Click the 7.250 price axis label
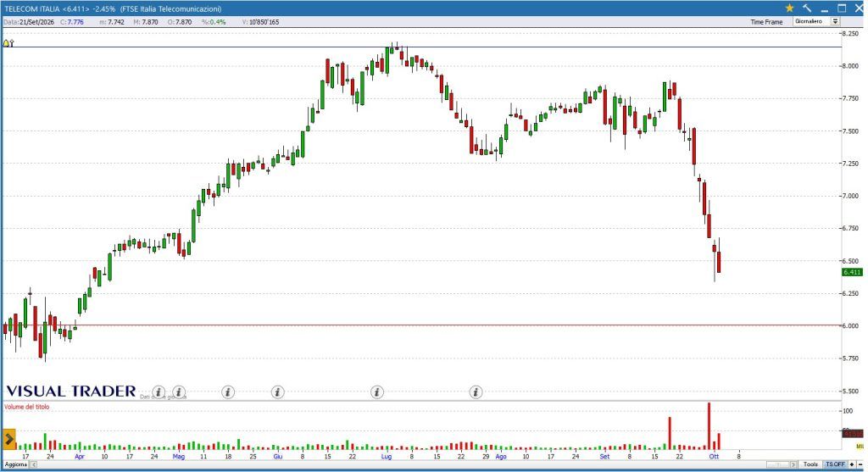The height and width of the screenshot is (472, 868). tap(851, 164)
